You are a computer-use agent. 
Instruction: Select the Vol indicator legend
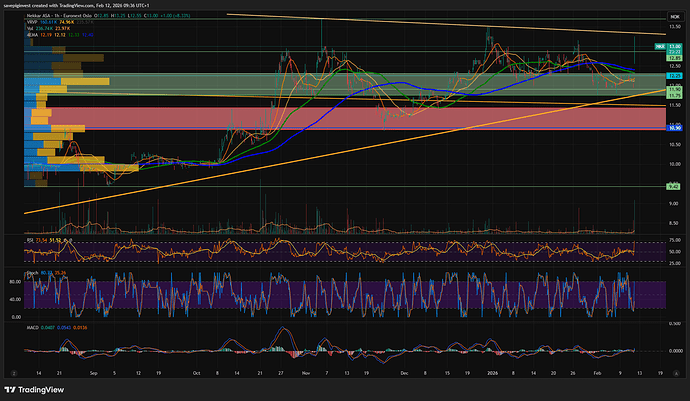[29, 27]
